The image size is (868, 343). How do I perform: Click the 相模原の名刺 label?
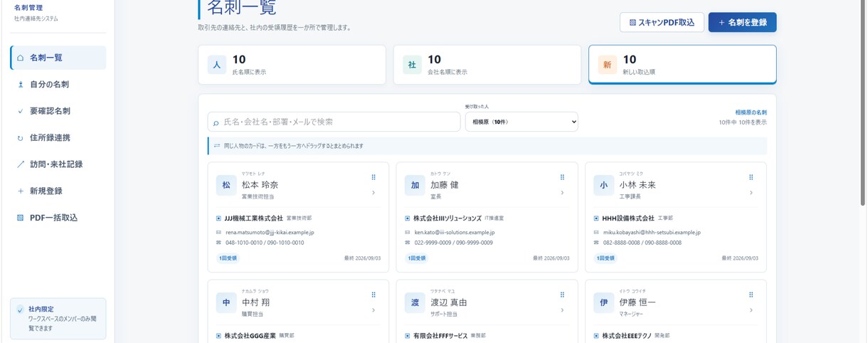coord(751,112)
